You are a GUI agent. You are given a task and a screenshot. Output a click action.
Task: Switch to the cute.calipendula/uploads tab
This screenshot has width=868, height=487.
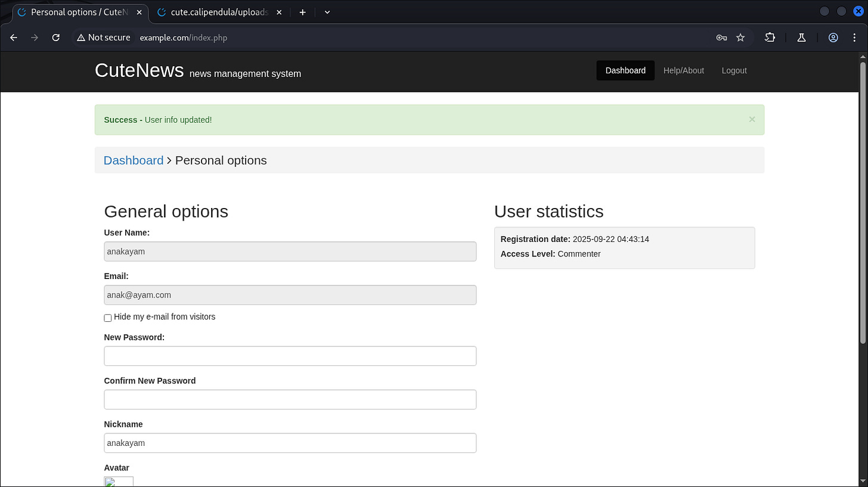coord(221,12)
